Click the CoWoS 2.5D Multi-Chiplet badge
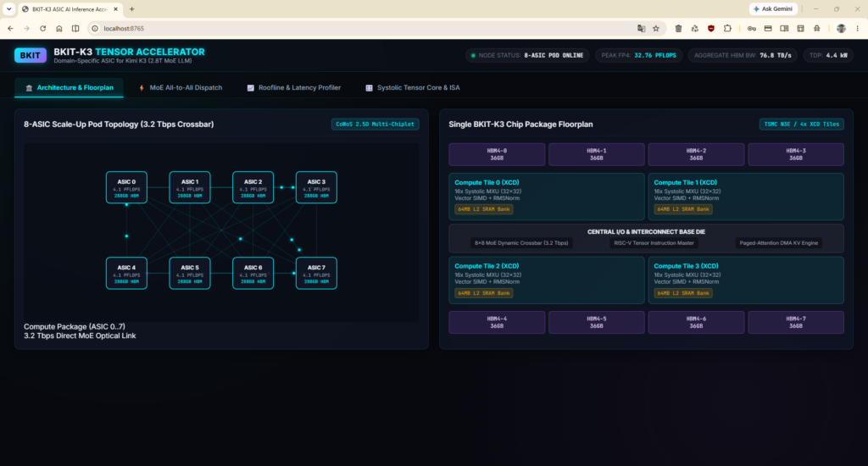Screen dimensions: 868x466 pos(376,124)
